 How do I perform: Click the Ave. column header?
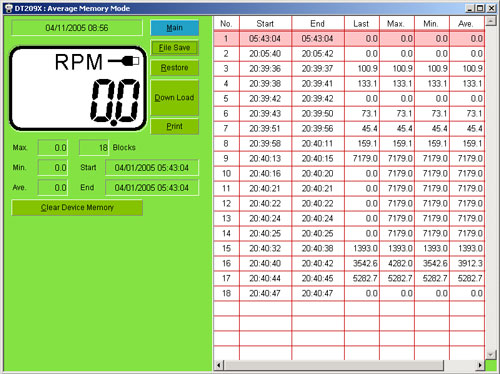(x=466, y=24)
